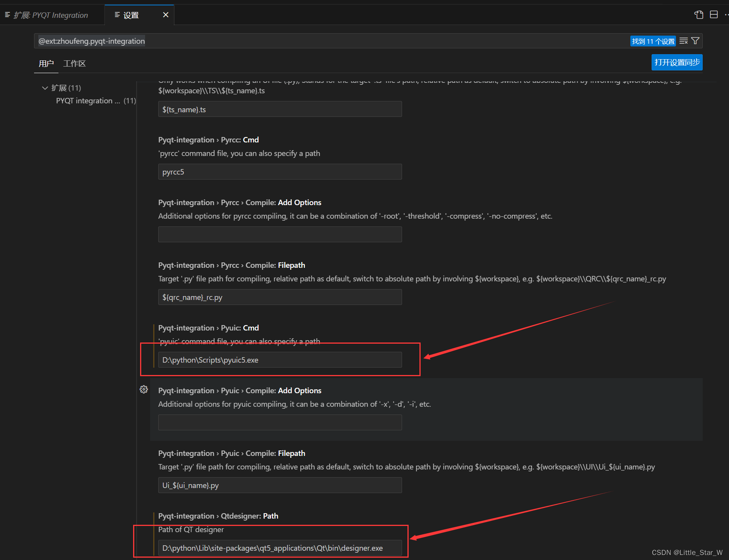Click Pyuic: Cmd setting title

[x=209, y=328]
